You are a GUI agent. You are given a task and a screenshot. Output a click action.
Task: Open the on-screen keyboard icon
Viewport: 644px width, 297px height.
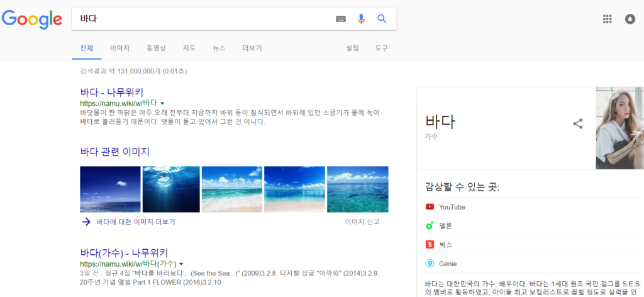341,19
